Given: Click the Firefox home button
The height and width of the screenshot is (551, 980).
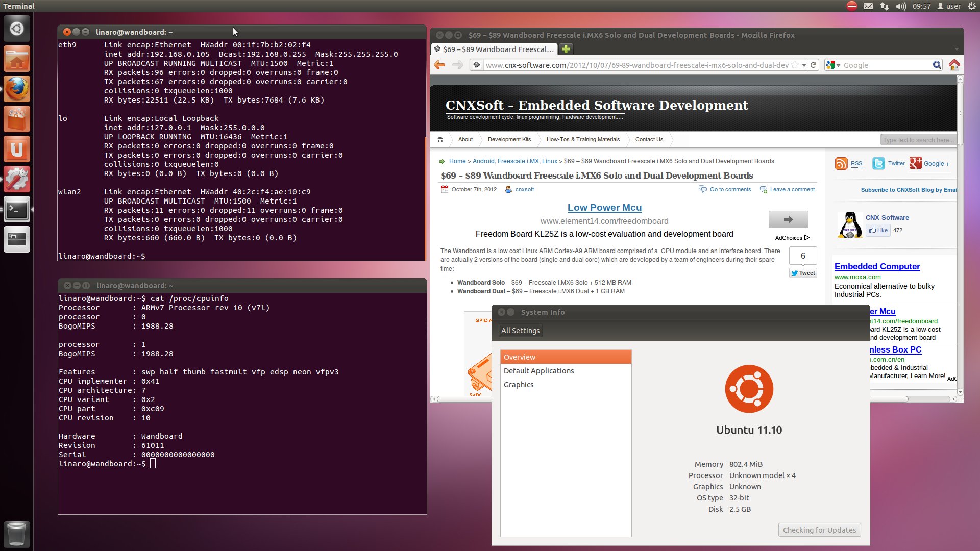Looking at the screenshot, I should [x=954, y=65].
